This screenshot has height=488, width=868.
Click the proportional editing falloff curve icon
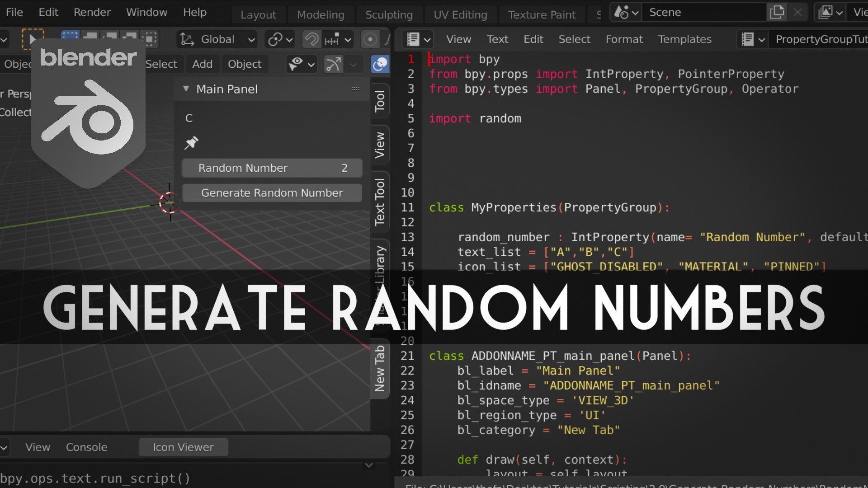click(387, 39)
